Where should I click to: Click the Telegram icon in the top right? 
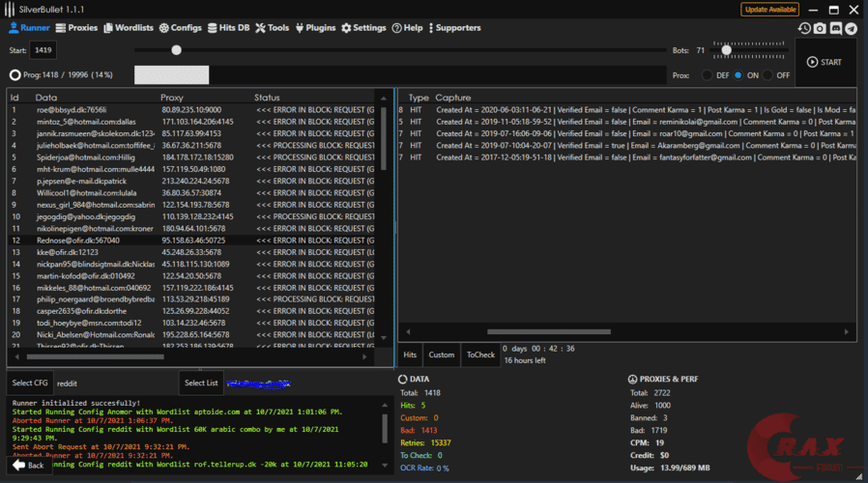[851, 29]
